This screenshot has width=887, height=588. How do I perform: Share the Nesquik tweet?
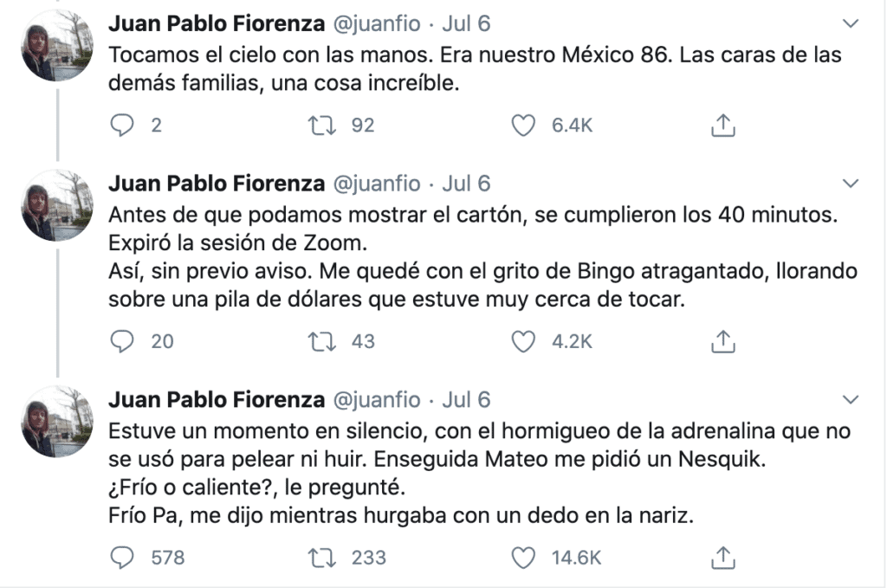pyautogui.click(x=722, y=557)
